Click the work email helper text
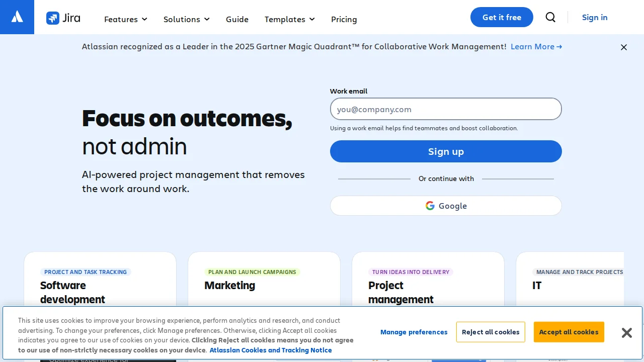 point(424,128)
